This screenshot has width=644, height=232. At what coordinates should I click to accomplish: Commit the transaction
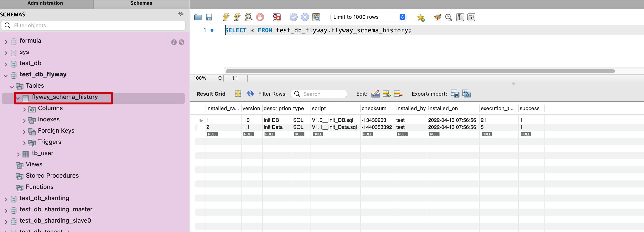(x=293, y=17)
